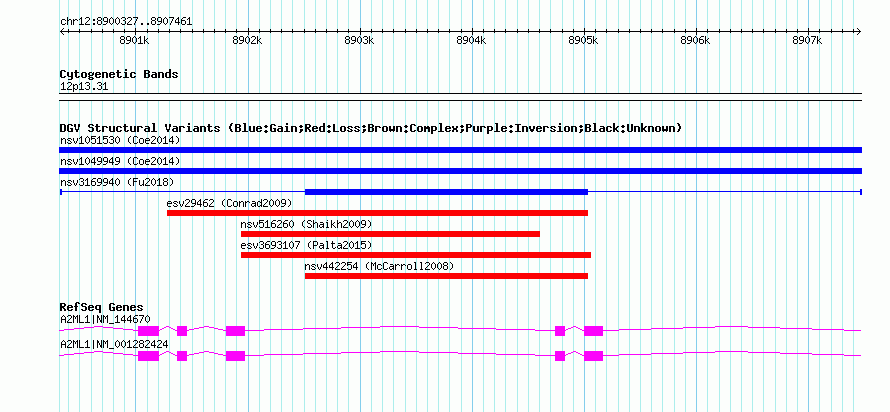Open the A2ML1|NM_001282424 transcript label
The image size is (890, 412).
pos(114,344)
